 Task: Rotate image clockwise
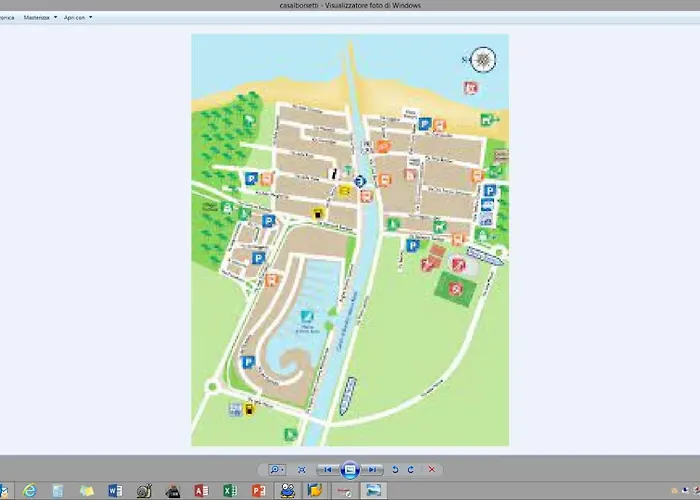tap(410, 469)
